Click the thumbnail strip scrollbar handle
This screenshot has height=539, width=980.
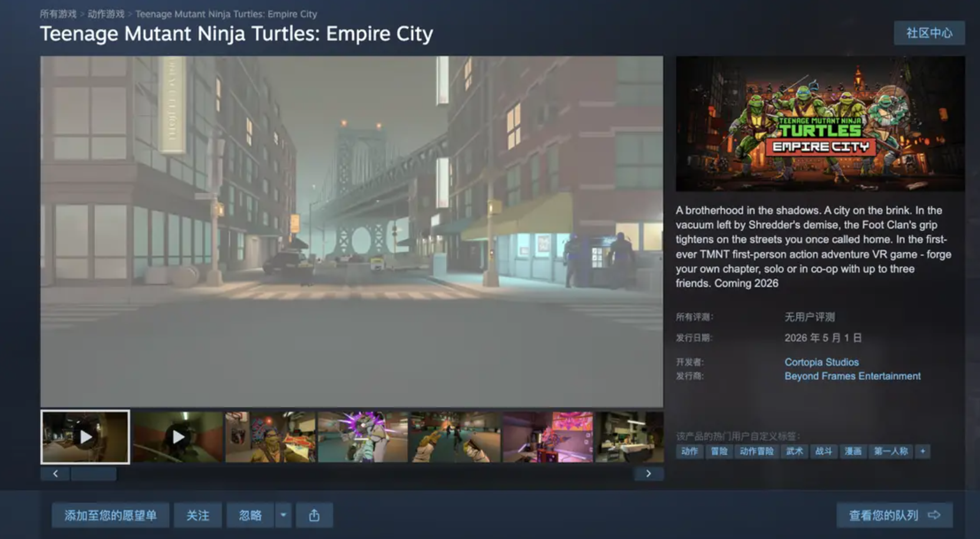(93, 474)
